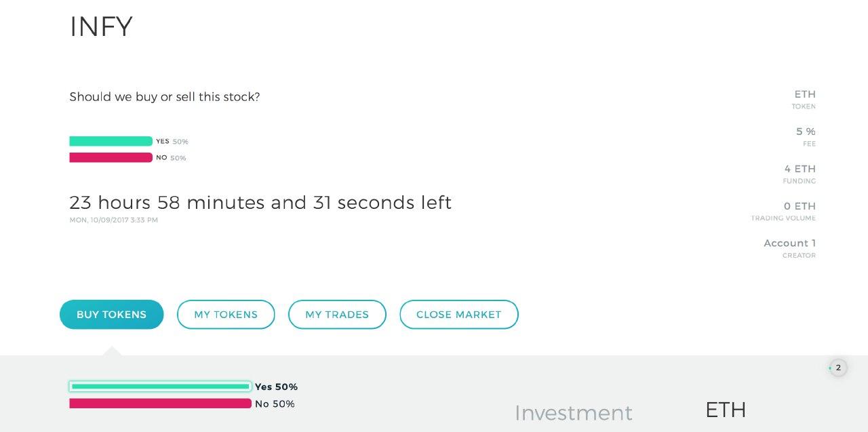Viewport: 868px width, 432px height.
Task: Click the 0 ETH trading volume value
Action: [800, 206]
